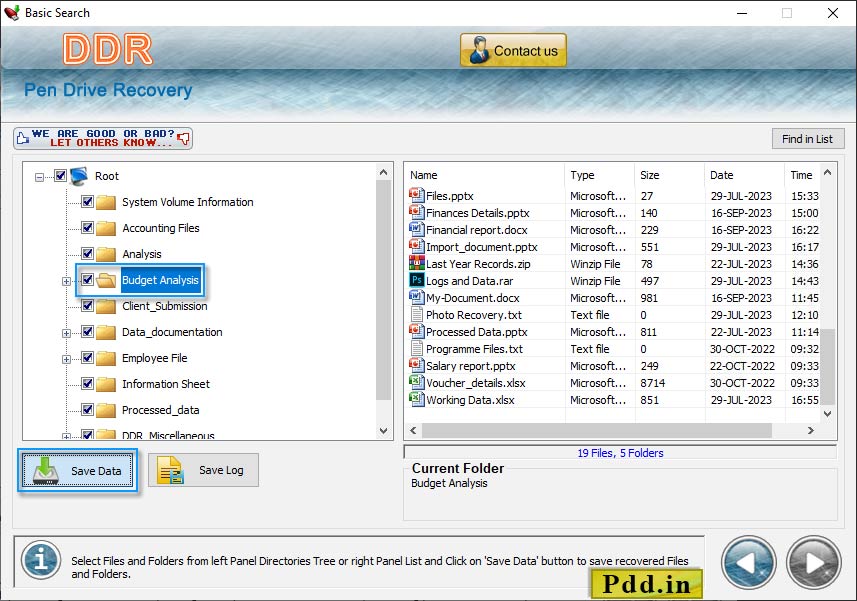Go forward with the next arrow button
This screenshot has width=857, height=601.
tap(813, 563)
